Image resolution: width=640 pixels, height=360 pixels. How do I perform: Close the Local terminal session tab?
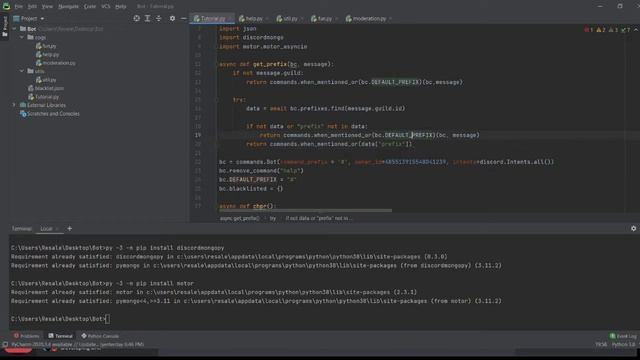tap(57, 229)
